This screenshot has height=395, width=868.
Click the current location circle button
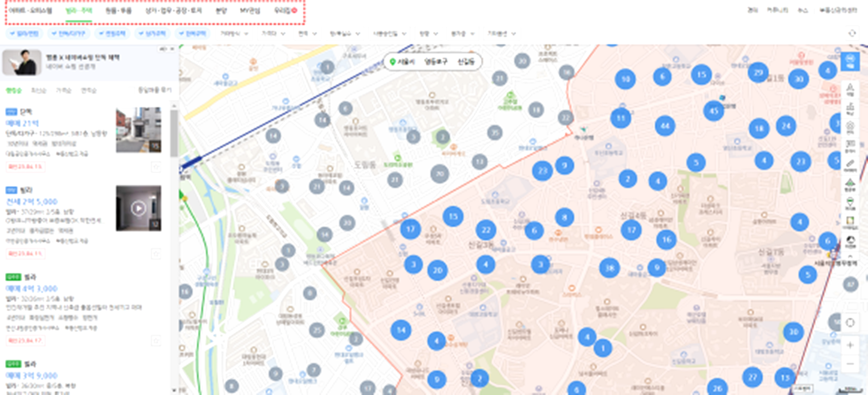(850, 323)
